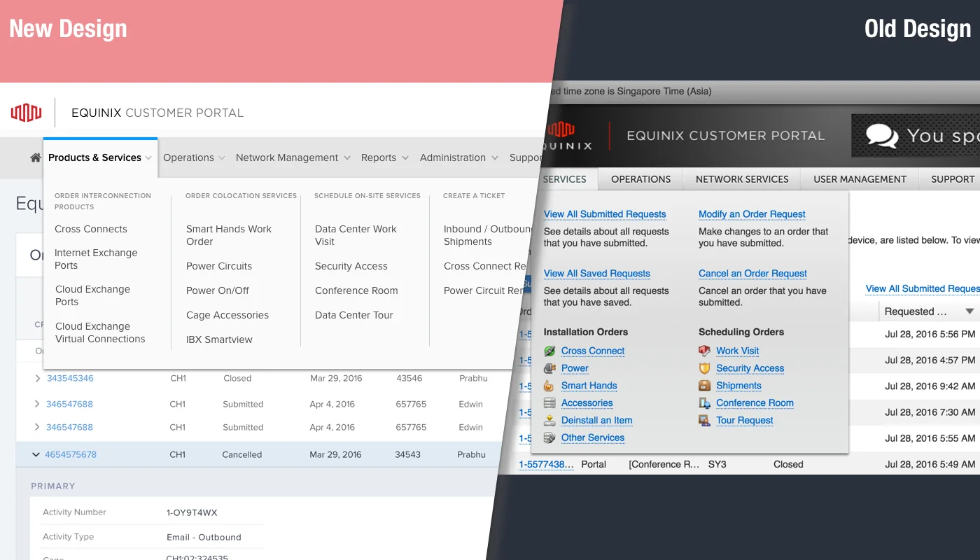This screenshot has height=560, width=980.
Task: Click the Work Visit icon under Scheduling Orders
Action: point(705,351)
